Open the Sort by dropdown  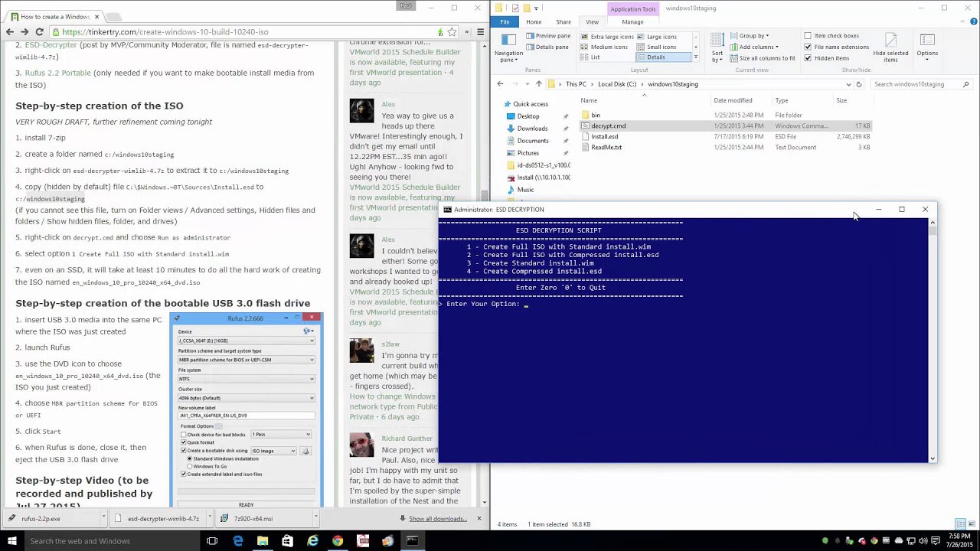click(x=717, y=48)
